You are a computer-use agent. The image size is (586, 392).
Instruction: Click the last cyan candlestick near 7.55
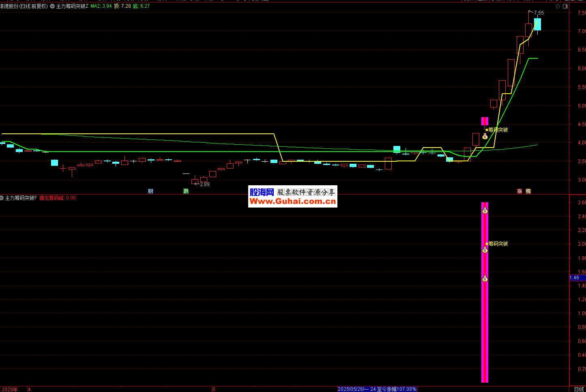click(537, 24)
